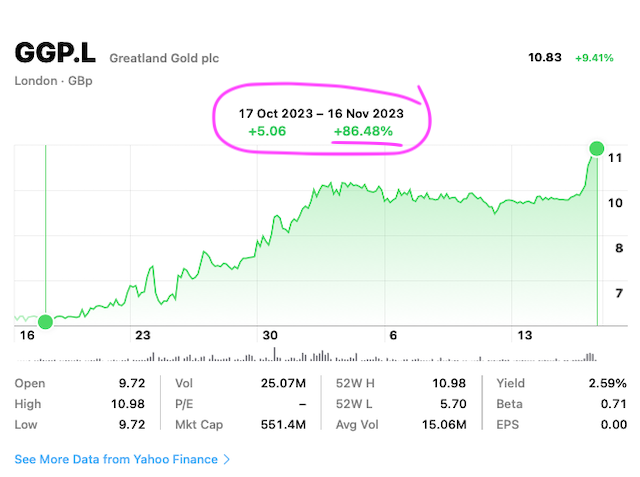640x477 pixels.
Task: Click the Yield value 2.59%
Action: (607, 383)
